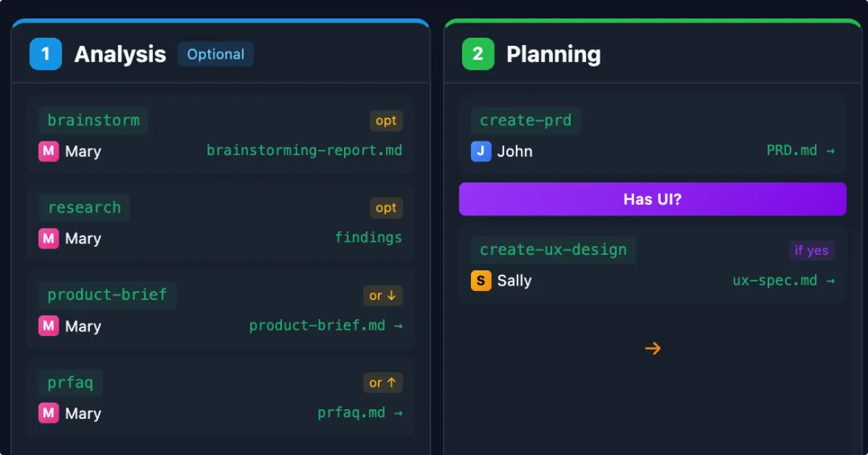This screenshot has width=868, height=455.
Task: Click the 'if yes' badge on create-ux-design
Action: pos(811,250)
